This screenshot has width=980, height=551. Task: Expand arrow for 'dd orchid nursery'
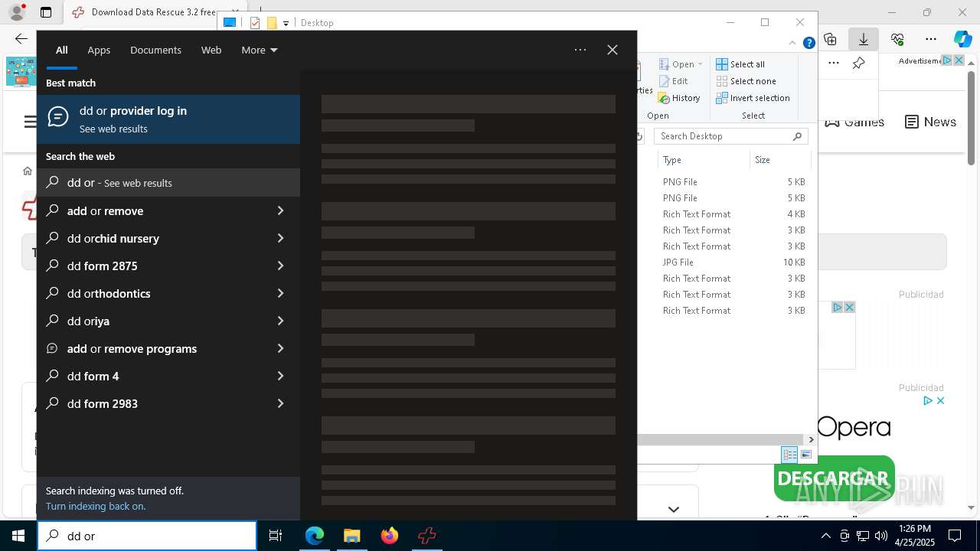pyautogui.click(x=280, y=238)
